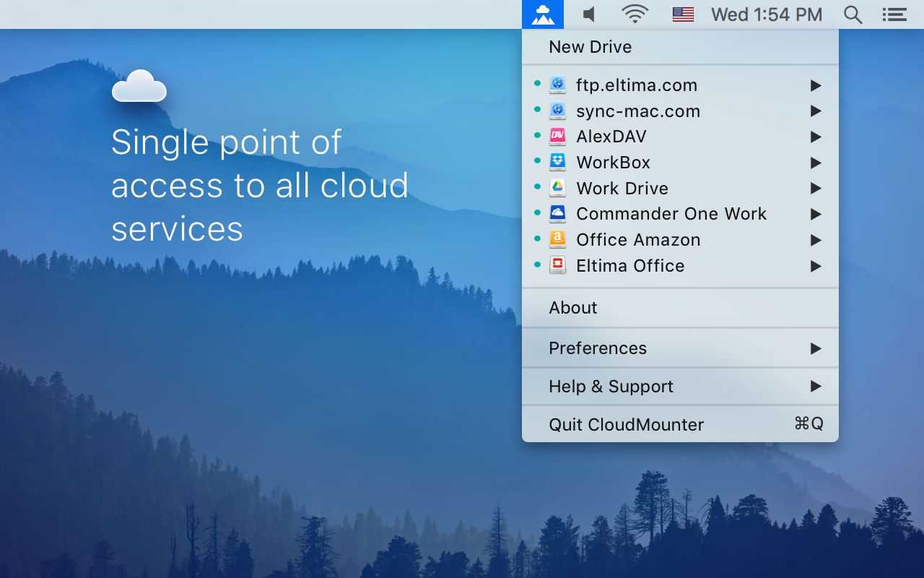
Task: Expand the Eltima Office submenu arrow
Action: pyautogui.click(x=816, y=266)
